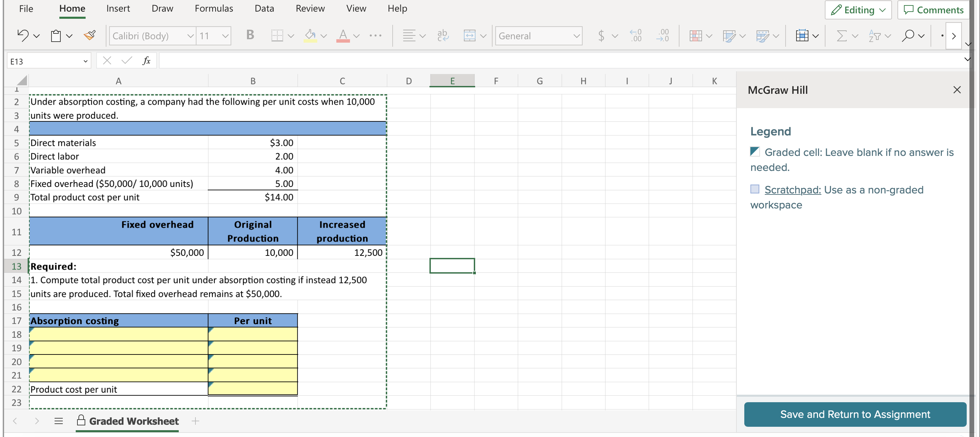Select column E header
The height and width of the screenshot is (437, 980).
452,81
